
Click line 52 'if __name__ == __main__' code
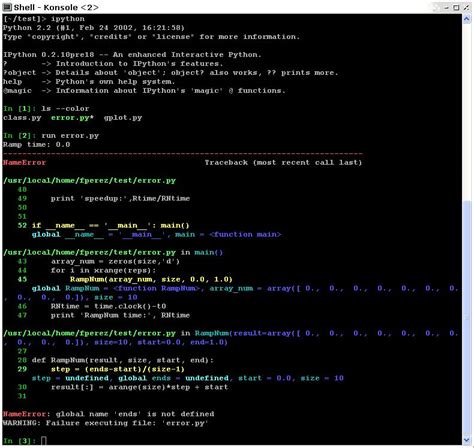(111, 226)
